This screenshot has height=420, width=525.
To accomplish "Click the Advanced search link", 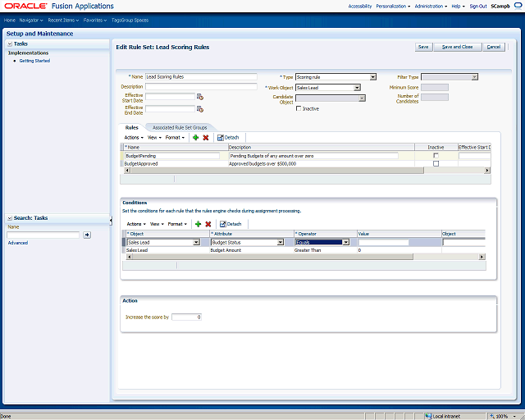I will [18, 243].
